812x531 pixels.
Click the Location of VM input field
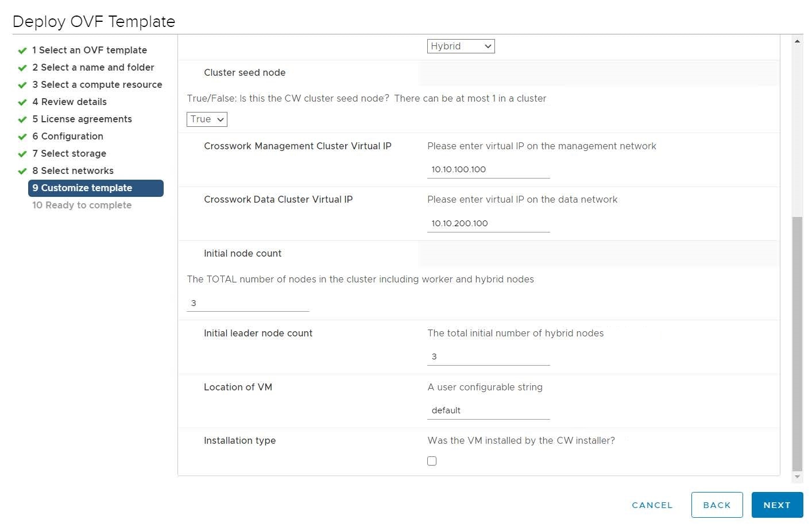[488, 410]
